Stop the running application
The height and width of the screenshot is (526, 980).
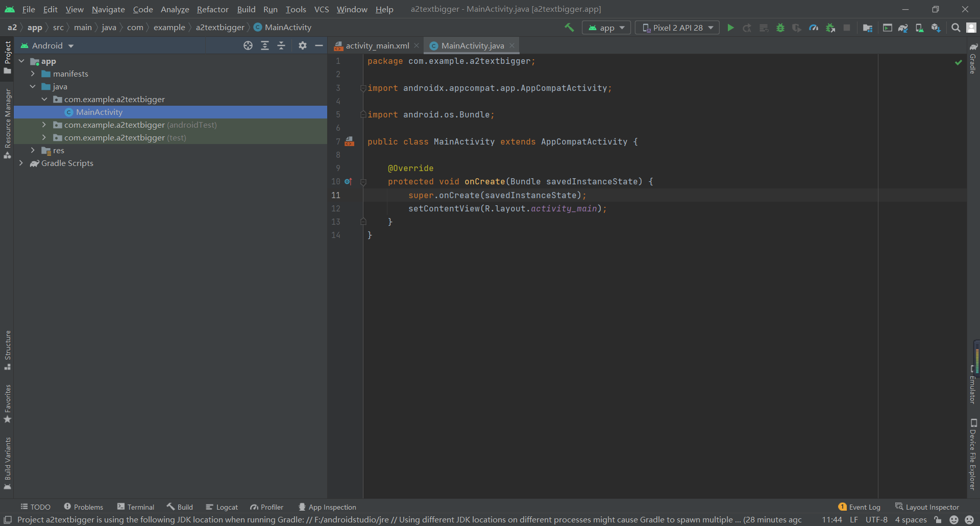(847, 28)
